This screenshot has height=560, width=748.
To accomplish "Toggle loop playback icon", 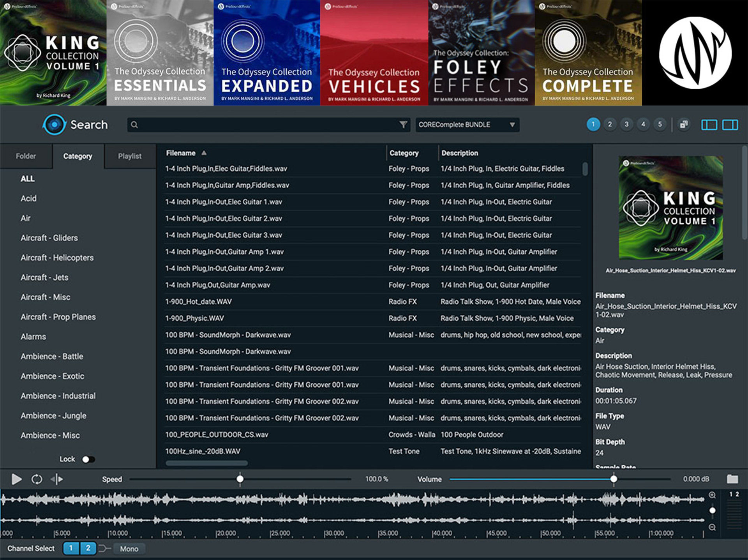I will point(37,479).
